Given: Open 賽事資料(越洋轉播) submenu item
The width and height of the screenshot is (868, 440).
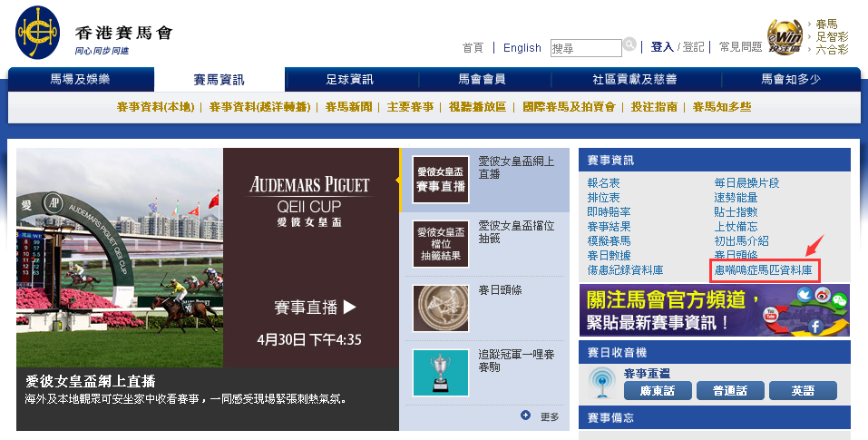Looking at the screenshot, I should point(259,107).
